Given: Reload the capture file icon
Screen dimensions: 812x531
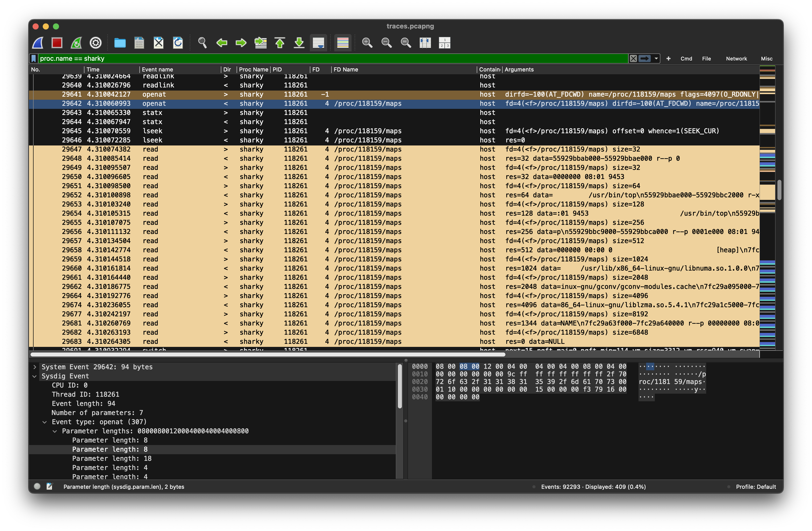Looking at the screenshot, I should click(x=178, y=43).
